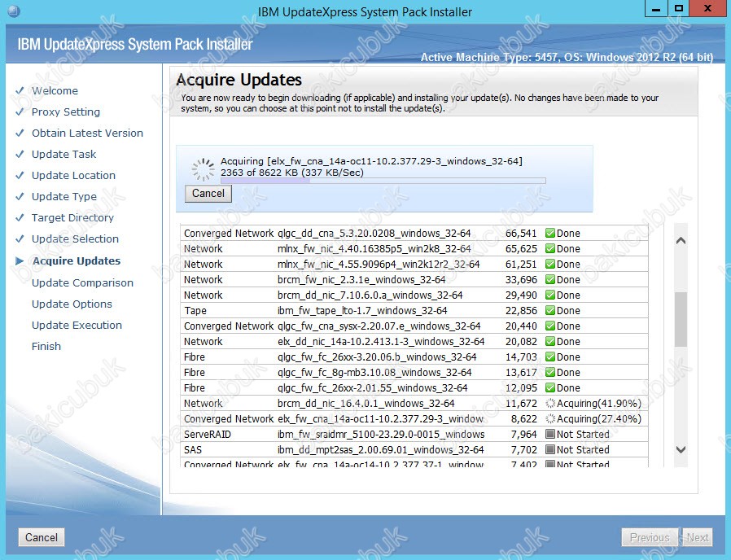The height and width of the screenshot is (560, 731).
Task: Click the download progress bar
Action: tap(383, 181)
